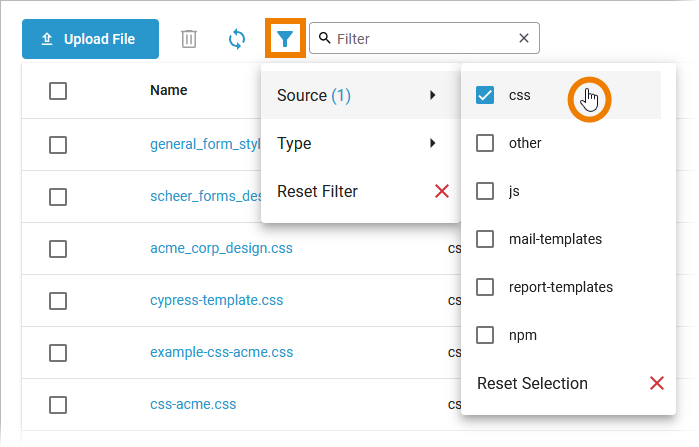Click into the Filter text field
Screen dimensions: 699x447
pos(420,39)
